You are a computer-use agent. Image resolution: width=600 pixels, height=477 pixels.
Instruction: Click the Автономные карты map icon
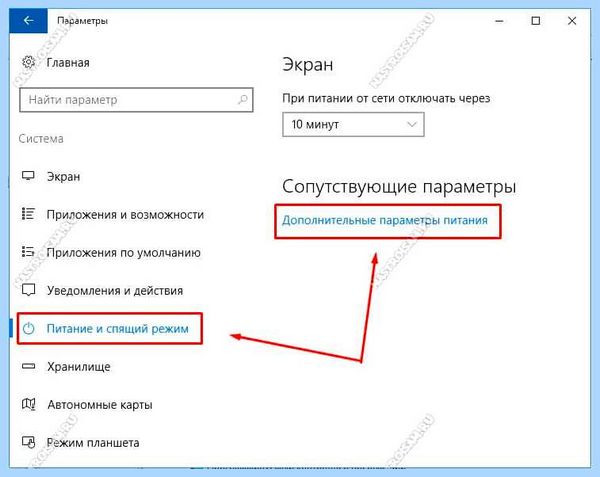pos(28,404)
